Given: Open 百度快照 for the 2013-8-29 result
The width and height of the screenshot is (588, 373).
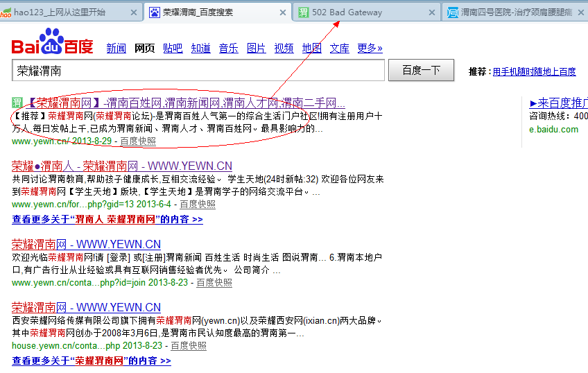Looking at the screenshot, I should coord(138,141).
